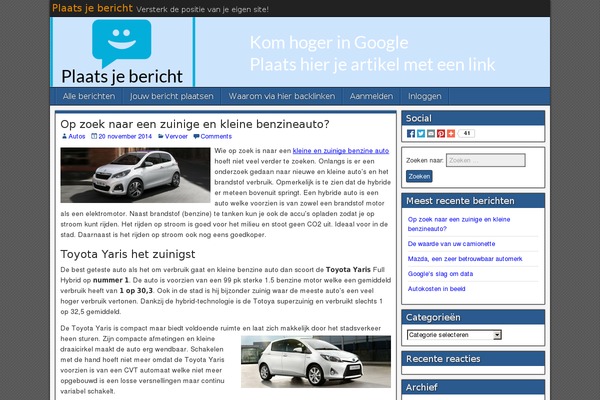Open the orange plus more-sharing icon

point(451,134)
